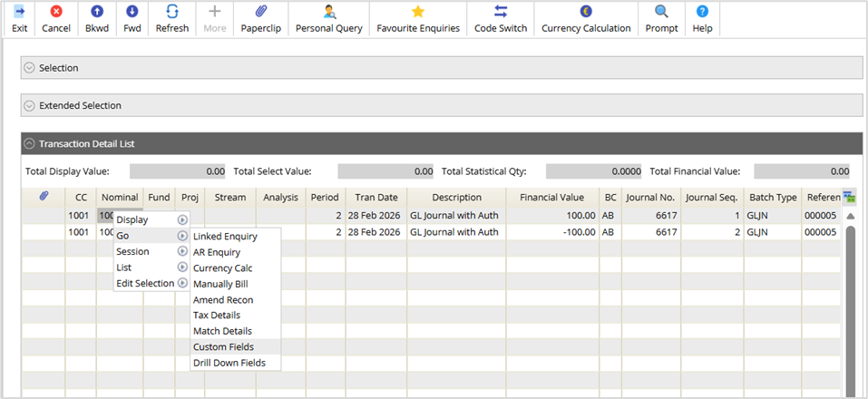Open Match Details from the submenu

click(x=235, y=331)
